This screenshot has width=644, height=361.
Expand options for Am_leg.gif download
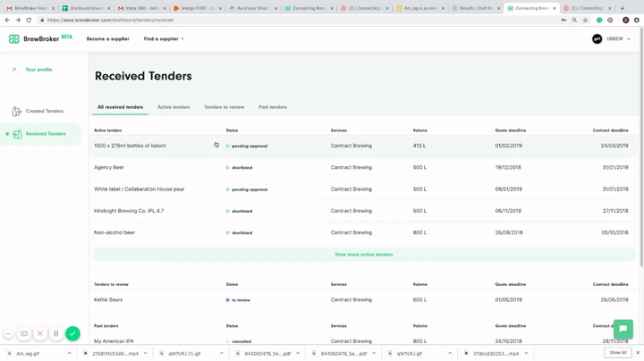(x=69, y=353)
